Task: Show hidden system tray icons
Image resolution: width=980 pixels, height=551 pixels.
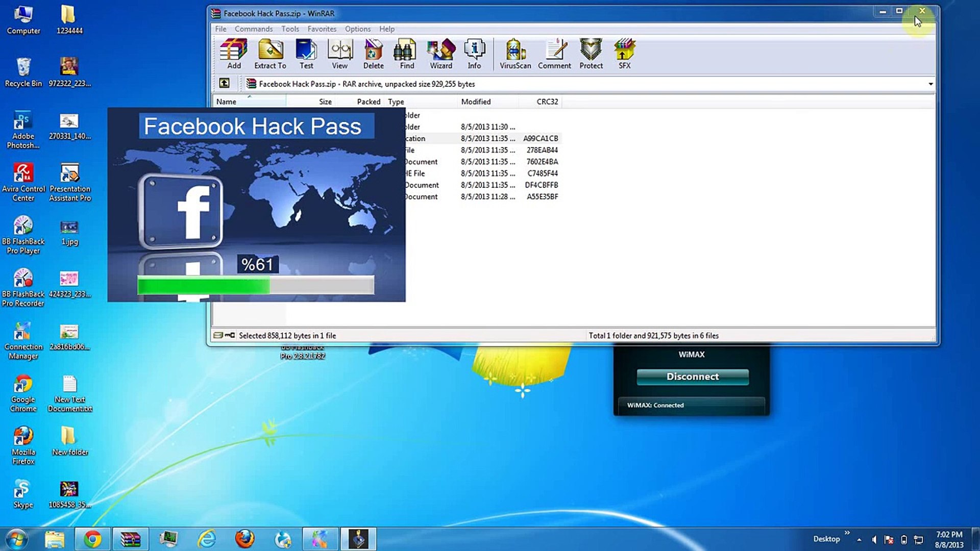Action: (x=859, y=539)
